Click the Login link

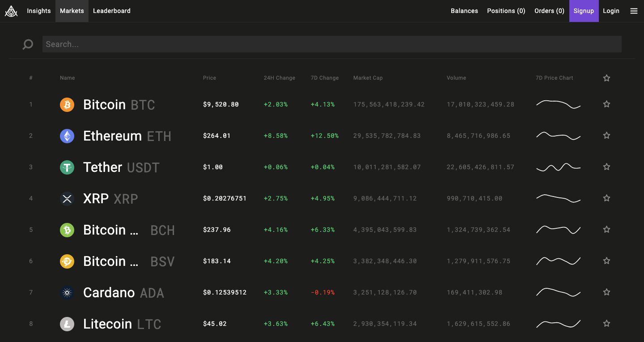(611, 11)
